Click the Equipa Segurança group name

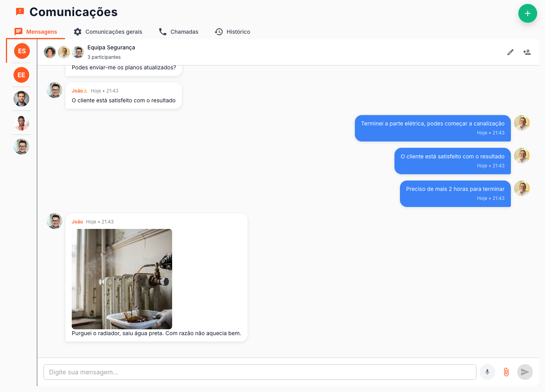tap(111, 47)
